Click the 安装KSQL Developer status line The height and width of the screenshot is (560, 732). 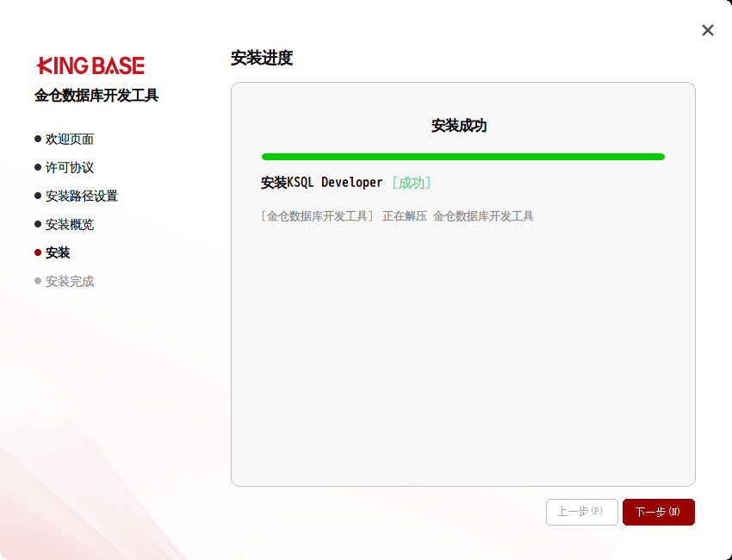(321, 183)
